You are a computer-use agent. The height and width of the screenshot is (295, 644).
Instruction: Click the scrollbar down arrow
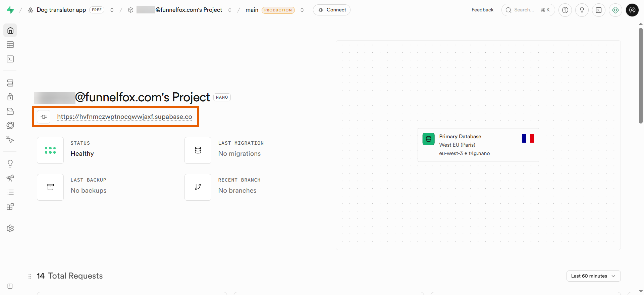(x=641, y=291)
